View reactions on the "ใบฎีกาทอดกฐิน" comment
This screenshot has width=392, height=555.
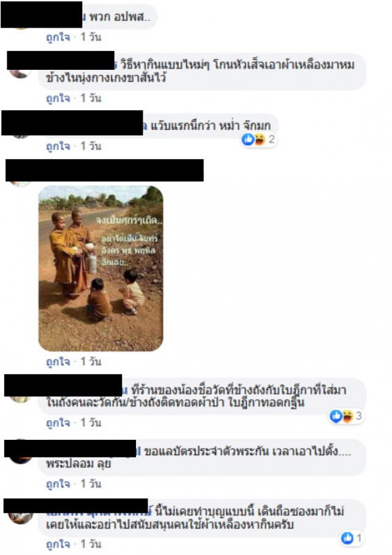pyautogui.click(x=341, y=417)
